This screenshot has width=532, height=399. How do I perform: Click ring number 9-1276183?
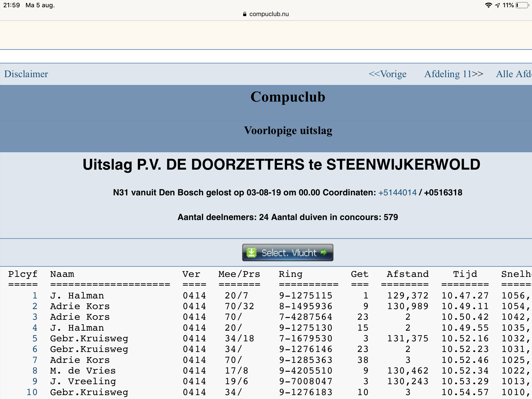click(306, 392)
